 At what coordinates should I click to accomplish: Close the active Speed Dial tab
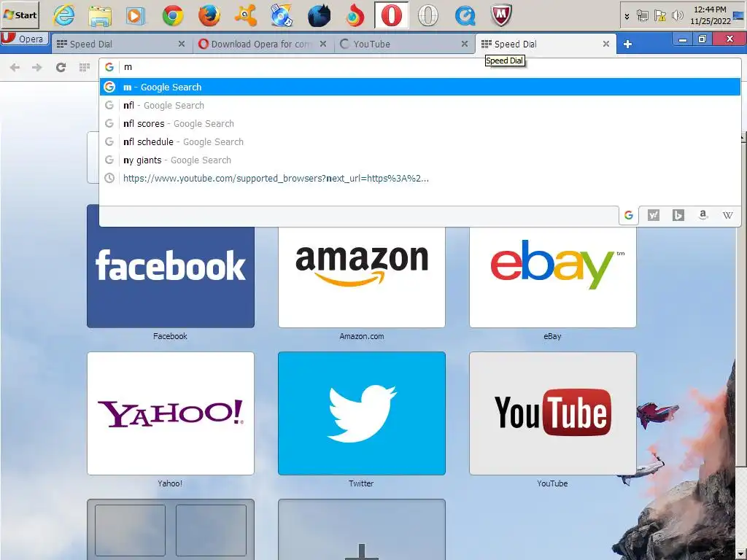coord(606,44)
